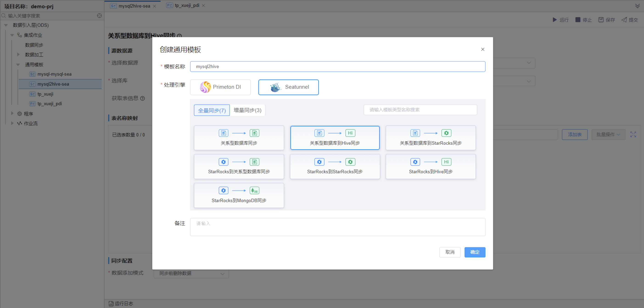Collapse the 通用模板 tree node

click(18, 65)
